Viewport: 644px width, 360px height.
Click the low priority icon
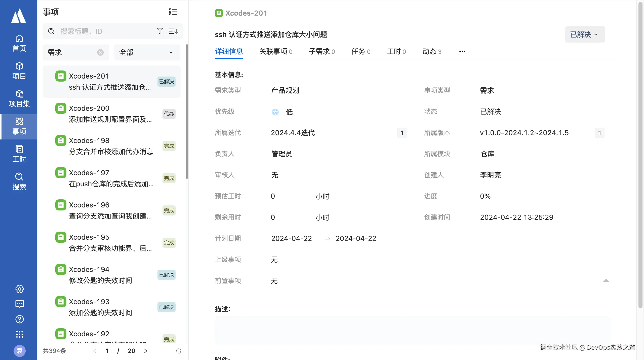click(275, 112)
